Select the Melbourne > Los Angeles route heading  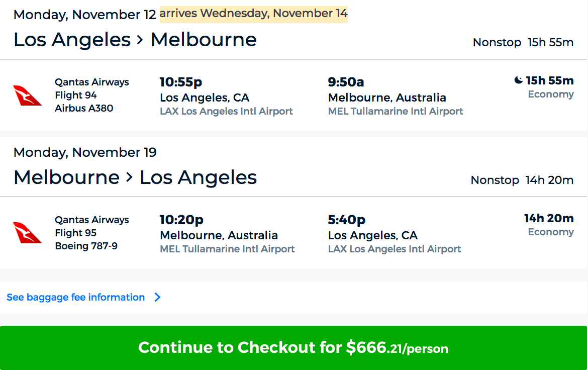[135, 177]
